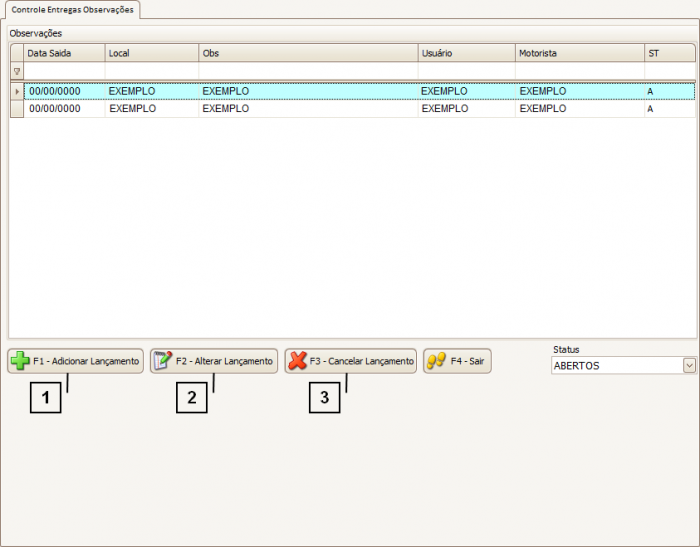The image size is (700, 547).
Task: Click the green plus icon for Adicionar Lançamento
Action: pyautogui.click(x=19, y=361)
